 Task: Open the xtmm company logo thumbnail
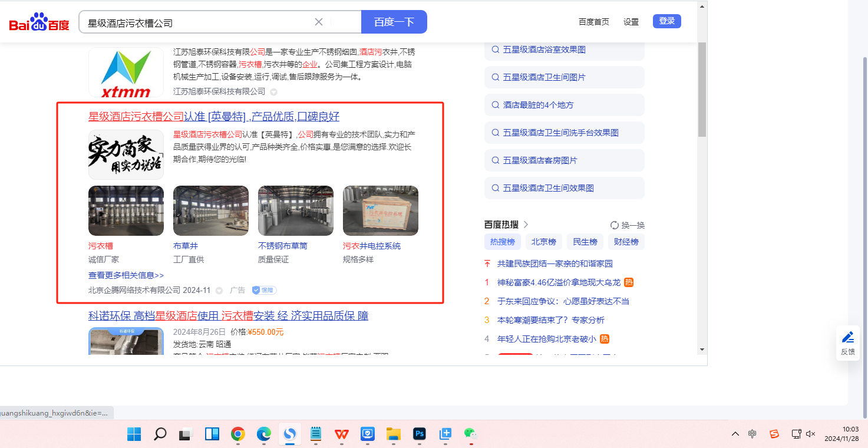point(126,73)
